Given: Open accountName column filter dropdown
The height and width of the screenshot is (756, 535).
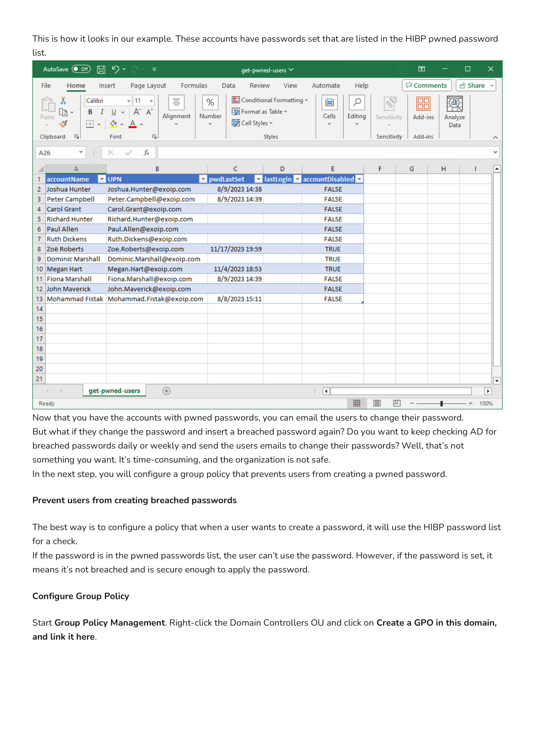Looking at the screenshot, I should click(x=102, y=179).
